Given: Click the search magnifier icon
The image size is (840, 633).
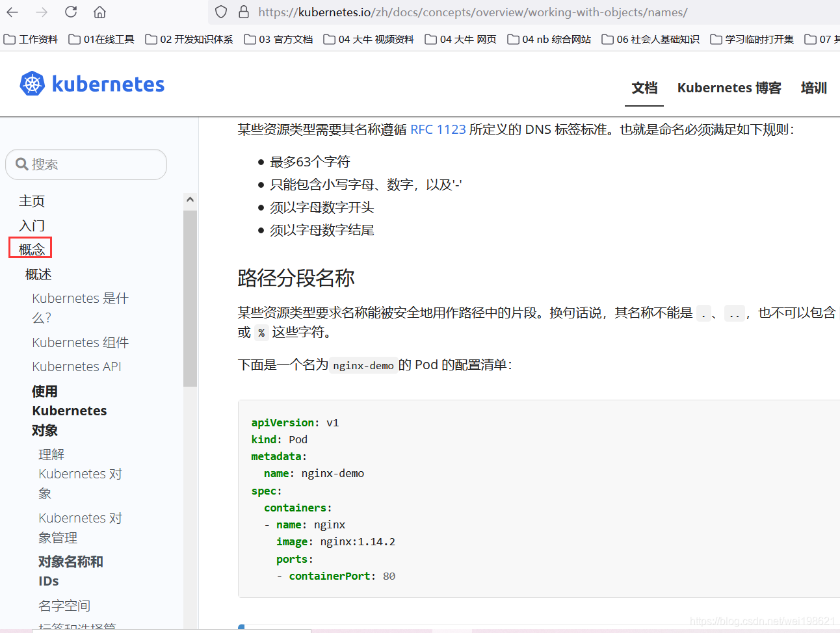Looking at the screenshot, I should [x=21, y=164].
